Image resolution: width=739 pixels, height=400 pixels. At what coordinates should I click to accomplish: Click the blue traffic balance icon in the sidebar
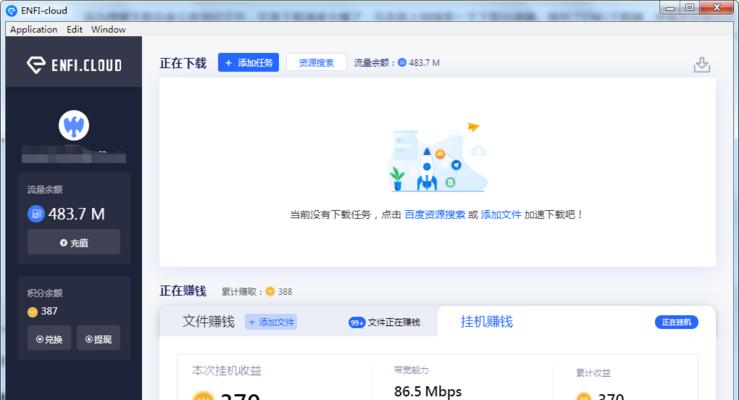coord(36,214)
